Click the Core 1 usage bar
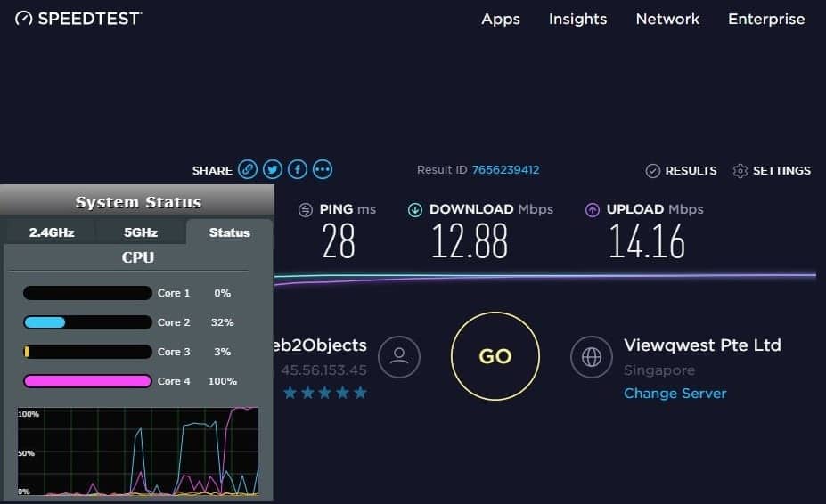 (87, 293)
